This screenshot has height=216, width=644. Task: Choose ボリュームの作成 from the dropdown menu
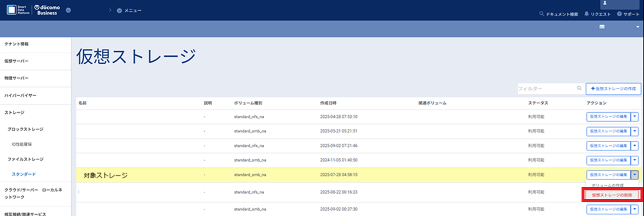pyautogui.click(x=607, y=185)
